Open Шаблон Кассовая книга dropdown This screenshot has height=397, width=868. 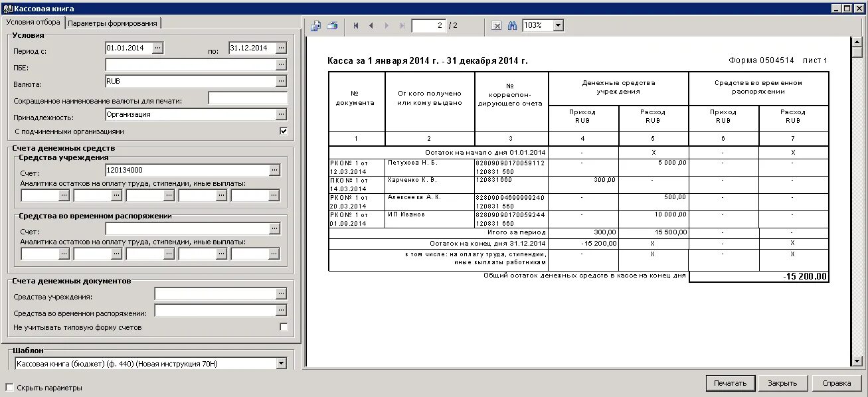click(x=281, y=363)
